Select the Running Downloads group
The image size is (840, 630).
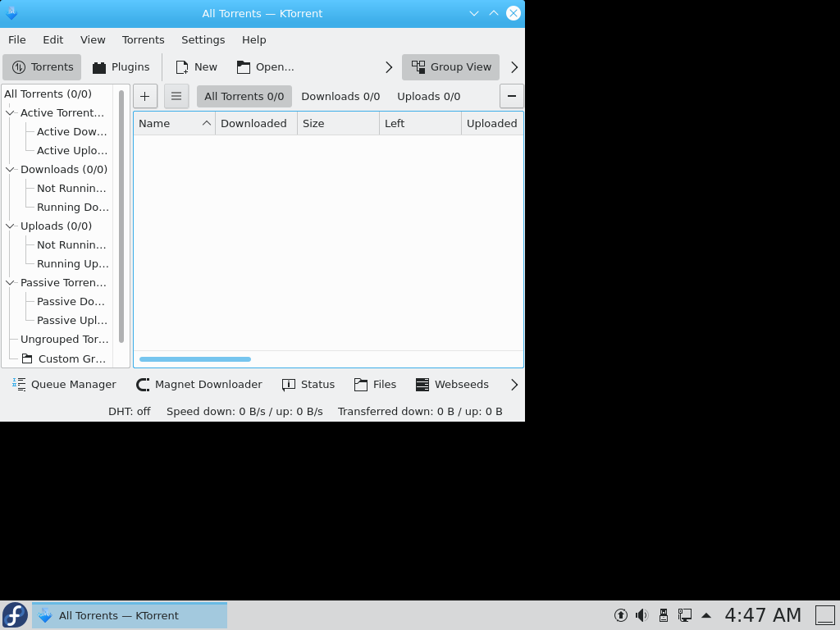pos(72,208)
